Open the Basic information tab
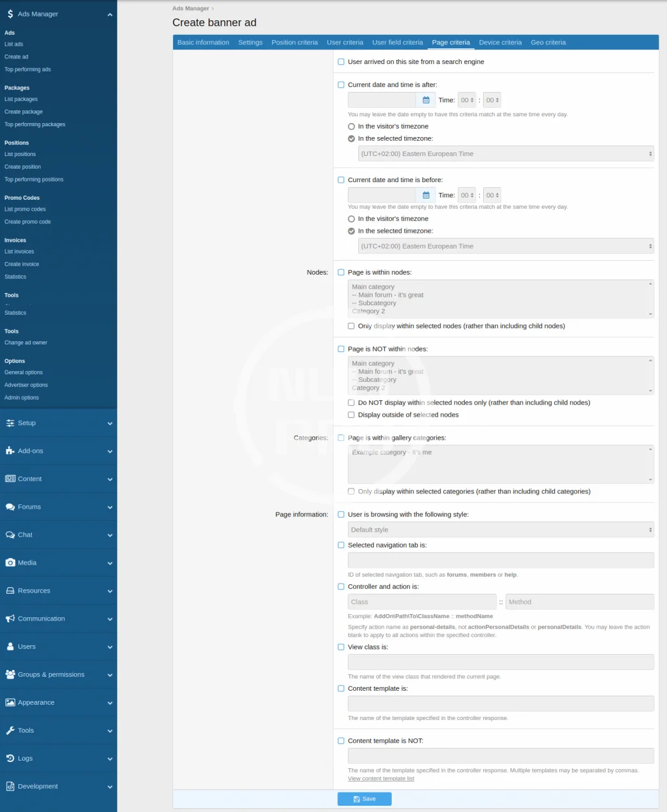 (x=203, y=43)
